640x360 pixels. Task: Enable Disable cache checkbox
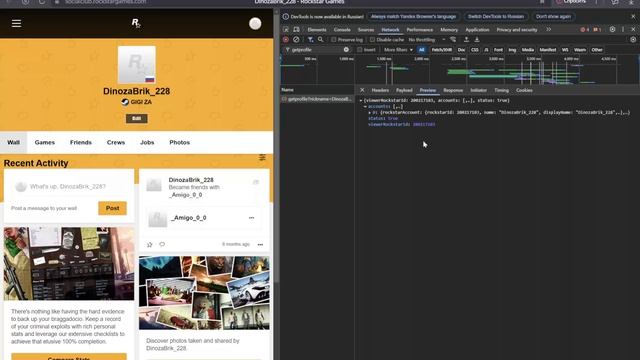(x=372, y=40)
